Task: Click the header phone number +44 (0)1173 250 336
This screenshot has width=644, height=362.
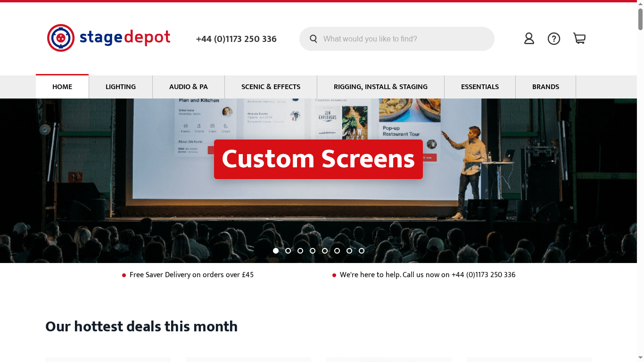Action: point(236,39)
